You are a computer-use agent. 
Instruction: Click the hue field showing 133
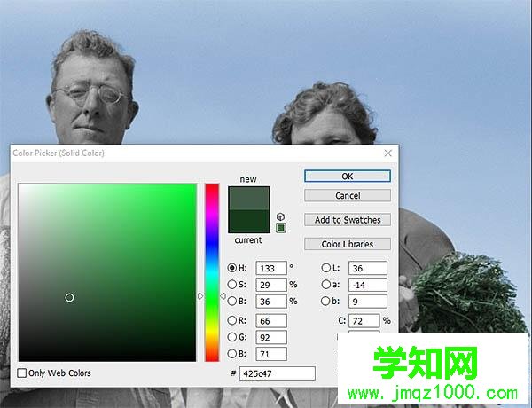coord(271,268)
